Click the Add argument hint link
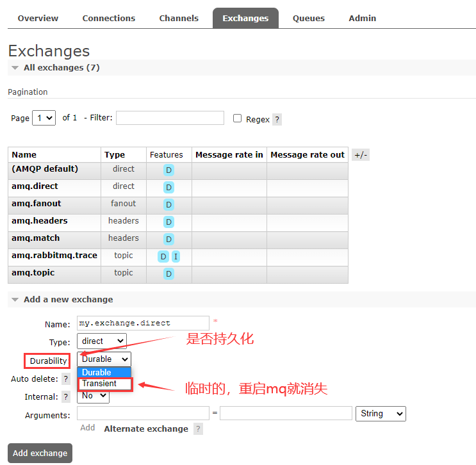 pyautogui.click(x=88, y=428)
